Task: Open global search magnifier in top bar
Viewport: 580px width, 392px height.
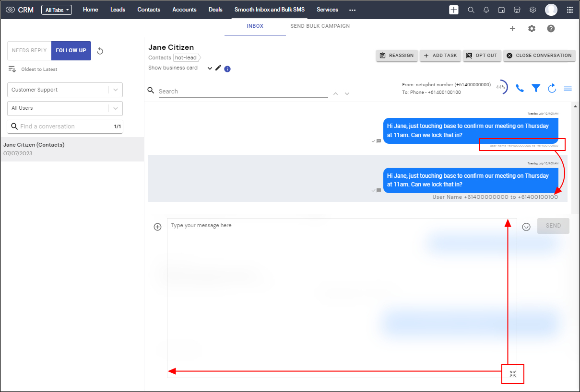Action: (471, 10)
